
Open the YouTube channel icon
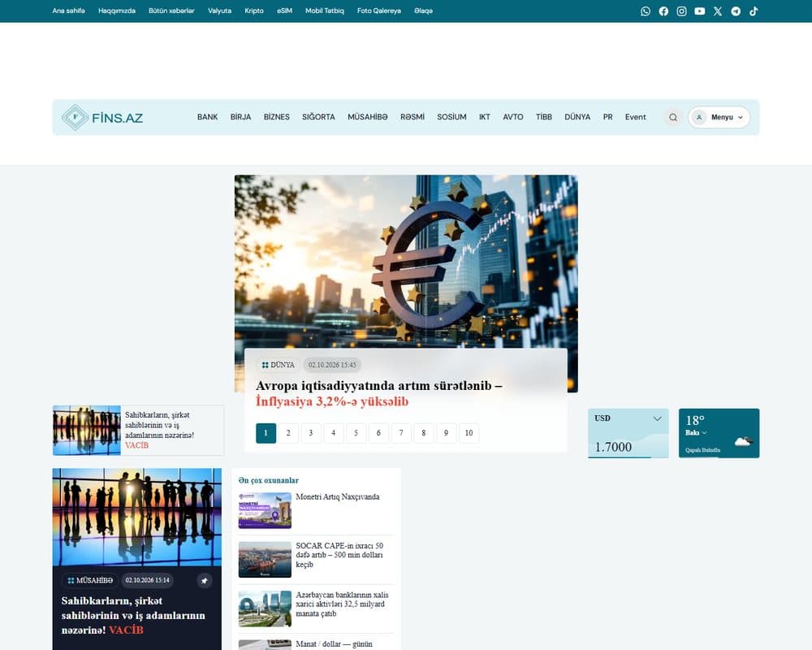point(700,11)
